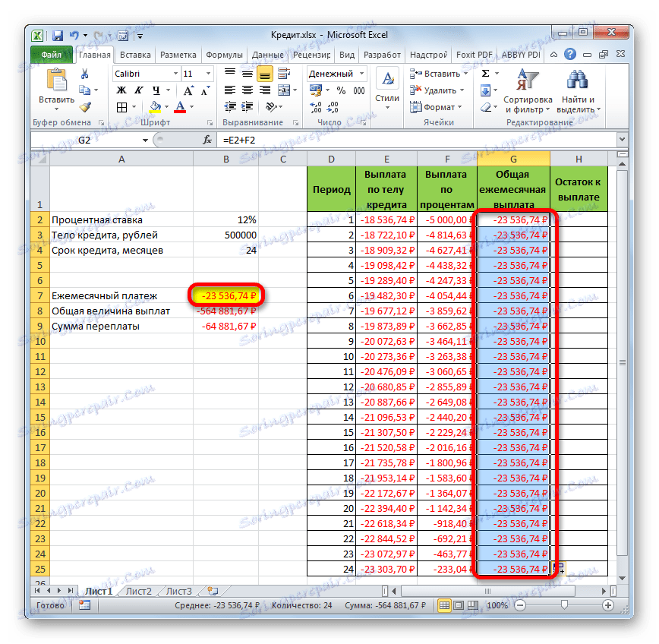The height and width of the screenshot is (644, 659).
Task: Open Сортировка и фильтр dropdown
Action: (528, 91)
